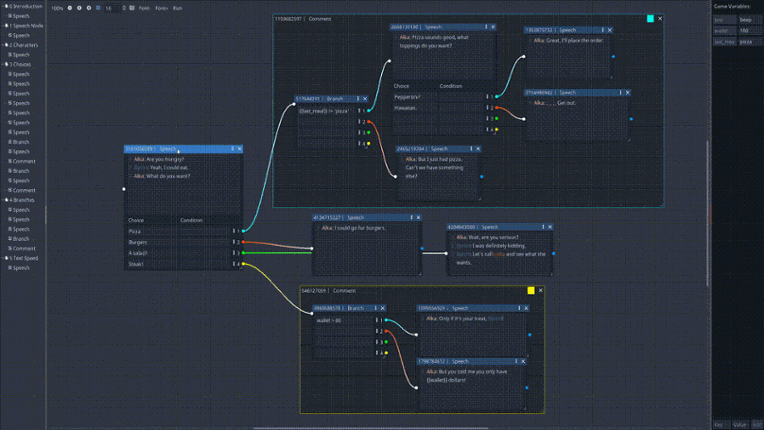Click the cyan output port of Pizza choice
764x430 pixels.
[241, 231]
